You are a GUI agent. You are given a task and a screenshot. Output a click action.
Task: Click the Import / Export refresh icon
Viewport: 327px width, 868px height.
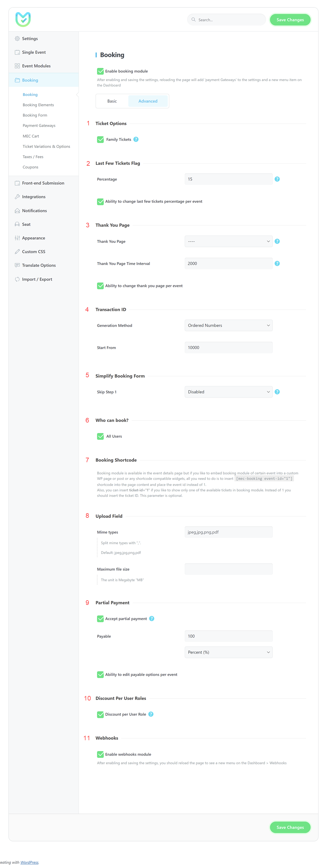(17, 279)
